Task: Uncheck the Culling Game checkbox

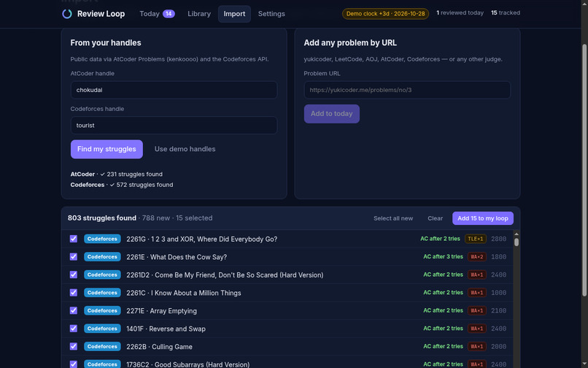Action: (74, 347)
